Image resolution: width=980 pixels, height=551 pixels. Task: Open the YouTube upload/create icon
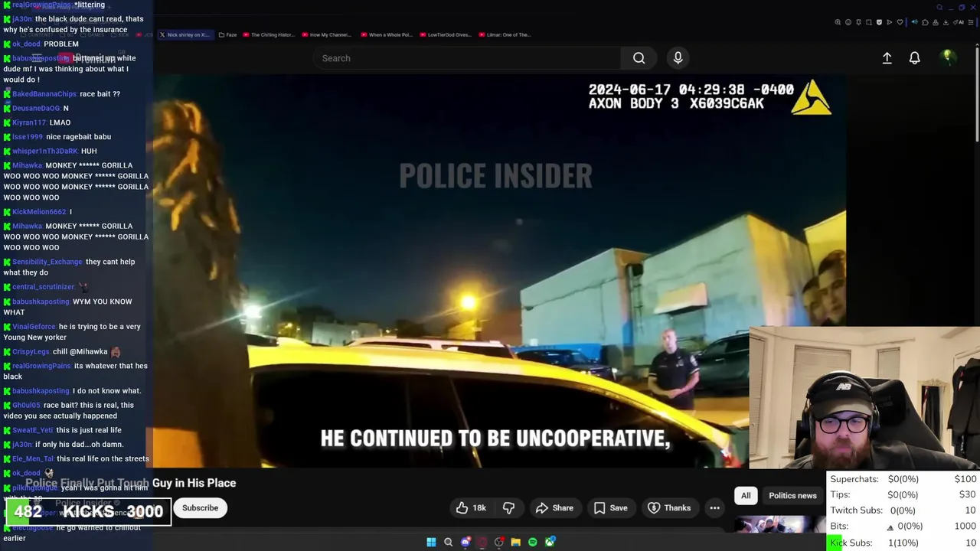click(887, 58)
